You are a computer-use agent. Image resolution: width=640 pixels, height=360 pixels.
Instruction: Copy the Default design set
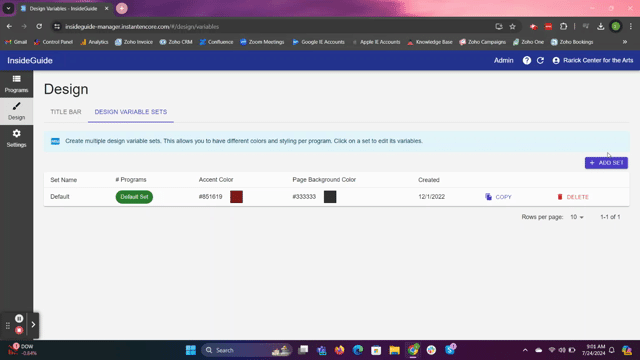tap(498, 197)
